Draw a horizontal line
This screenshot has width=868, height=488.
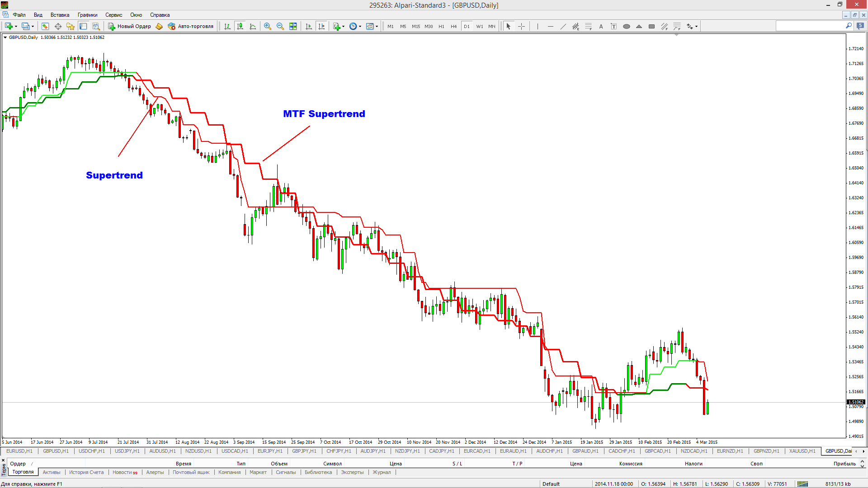(550, 26)
